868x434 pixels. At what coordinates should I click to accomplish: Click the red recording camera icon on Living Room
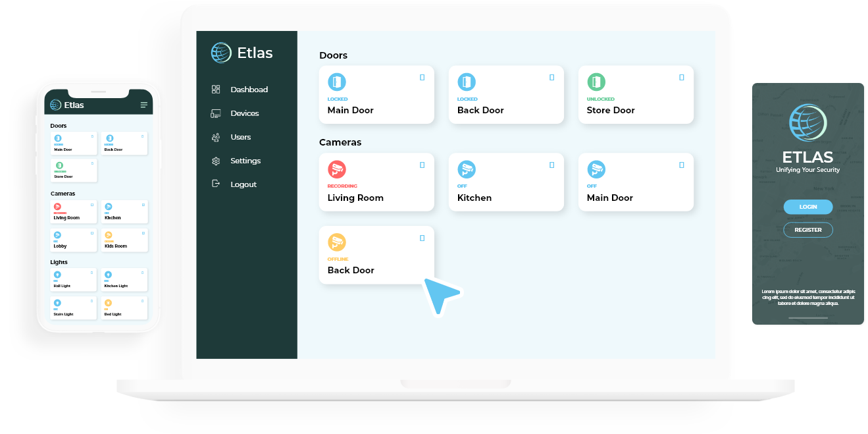pyautogui.click(x=338, y=169)
